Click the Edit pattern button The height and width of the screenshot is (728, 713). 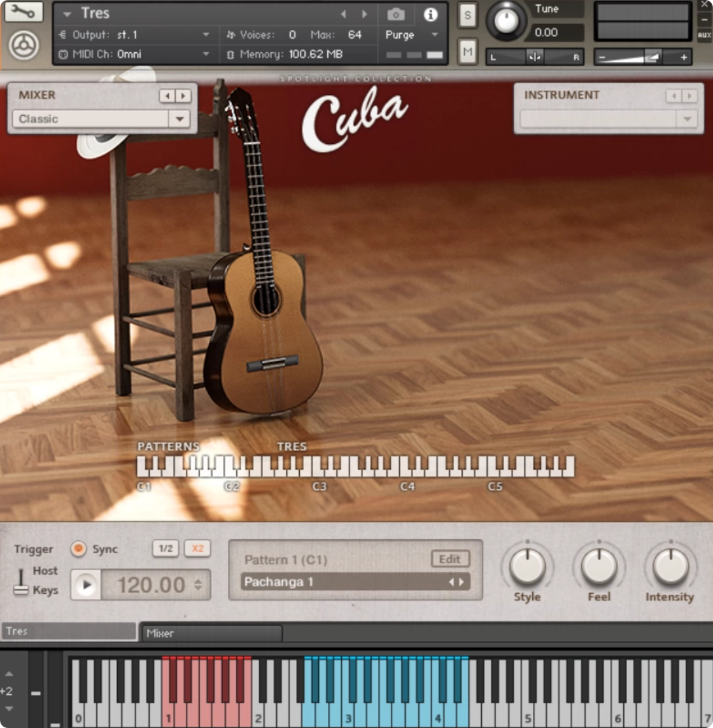point(449,559)
